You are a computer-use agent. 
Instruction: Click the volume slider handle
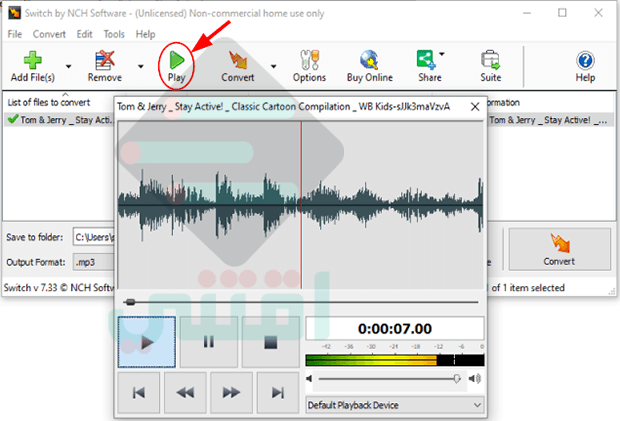pos(457,379)
